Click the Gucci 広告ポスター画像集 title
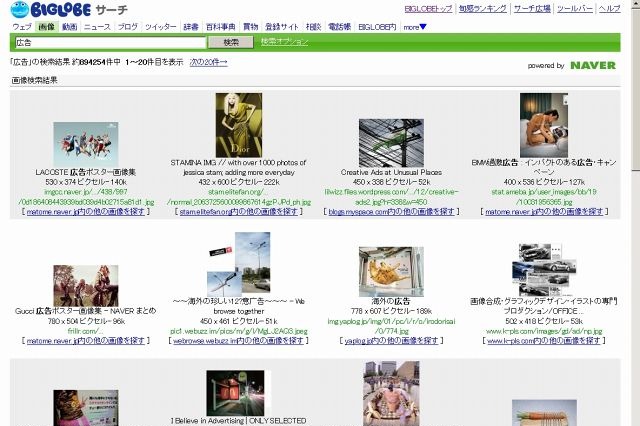Viewport: 640px width, 426px height. [x=86, y=311]
